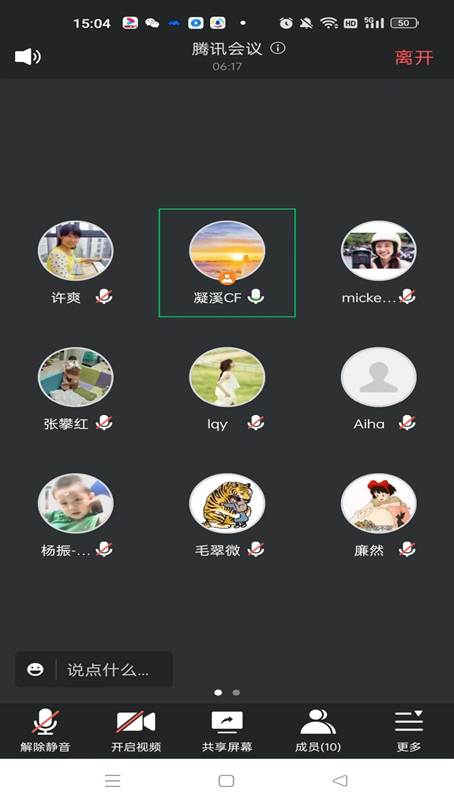This screenshot has height=803, width=454.
Task: Unmute microphone with 解除静音
Action: pos(45,730)
